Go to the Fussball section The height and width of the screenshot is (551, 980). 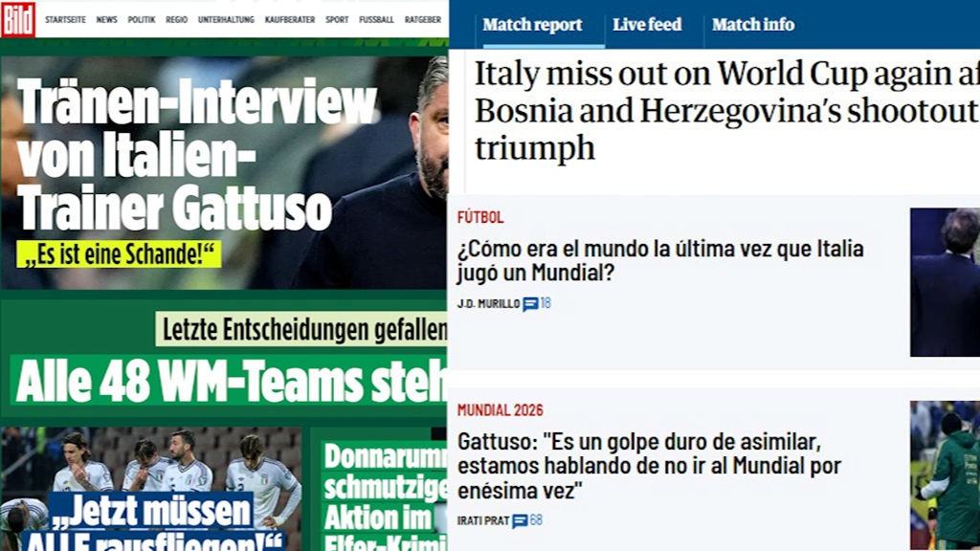pyautogui.click(x=376, y=20)
